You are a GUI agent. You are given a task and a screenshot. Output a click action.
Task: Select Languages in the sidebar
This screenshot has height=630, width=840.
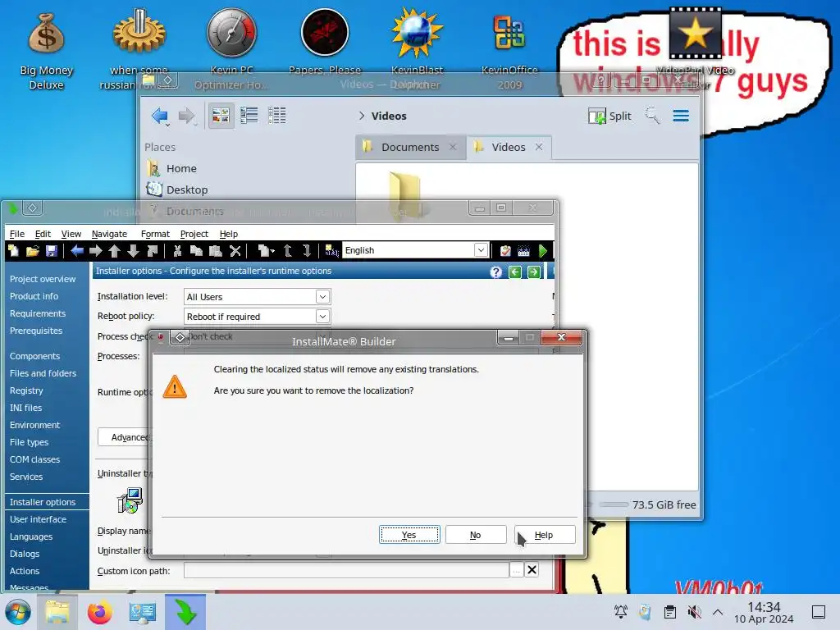[x=31, y=536]
